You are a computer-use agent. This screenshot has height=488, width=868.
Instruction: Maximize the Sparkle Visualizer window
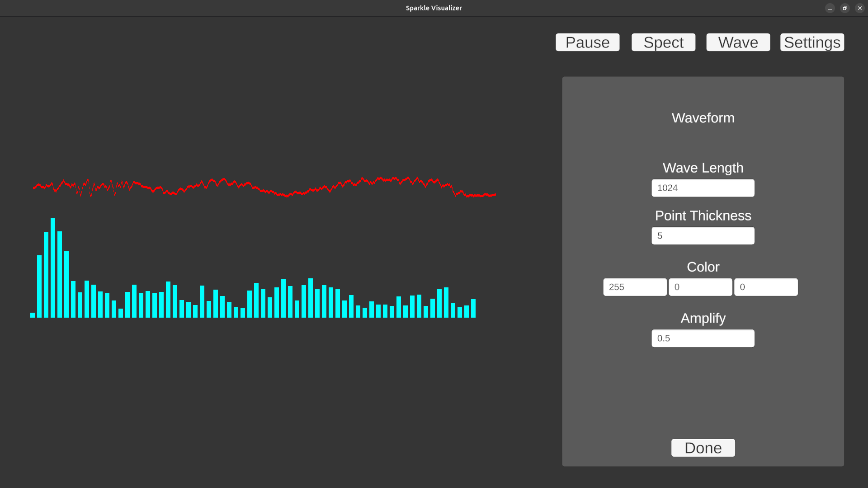(x=844, y=8)
